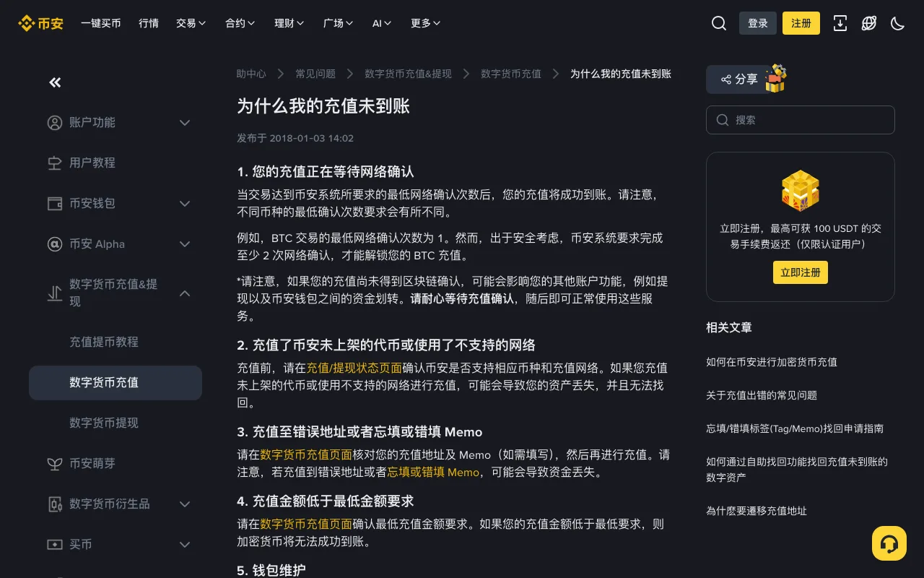Click the 数字货币充值&提现 transfer icon
The width and height of the screenshot is (924, 578).
[55, 293]
